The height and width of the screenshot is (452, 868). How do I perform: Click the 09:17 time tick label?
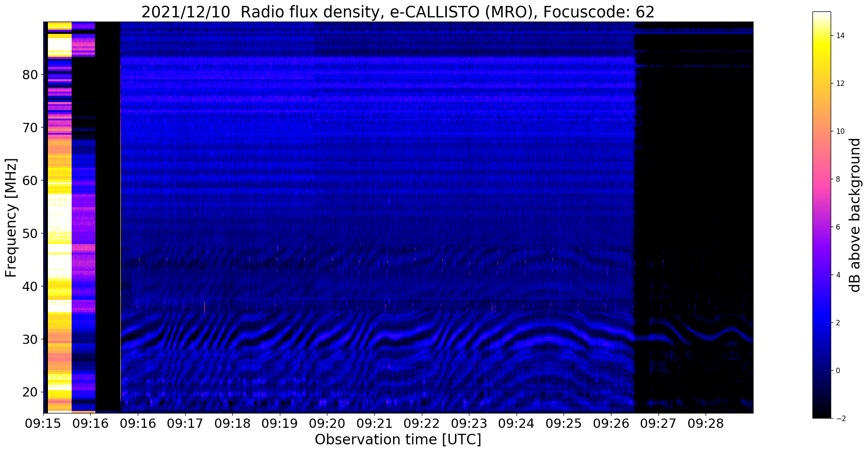(185, 424)
